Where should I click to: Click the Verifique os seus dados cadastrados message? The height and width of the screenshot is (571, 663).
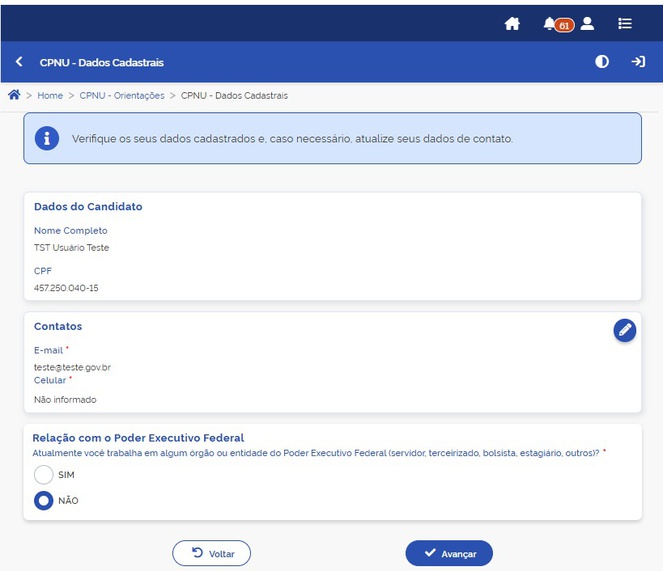click(292, 139)
